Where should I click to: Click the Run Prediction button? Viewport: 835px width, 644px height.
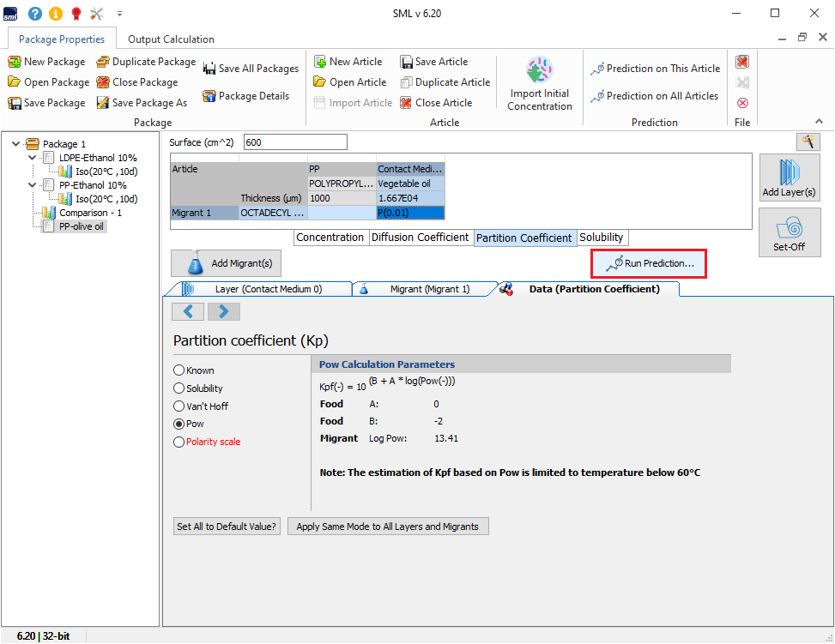coord(649,263)
